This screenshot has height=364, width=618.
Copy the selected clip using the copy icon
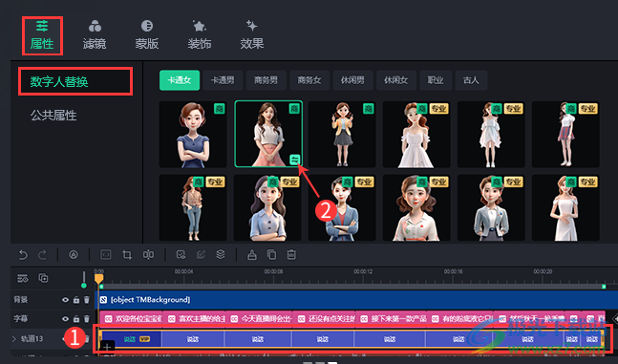pos(271,255)
